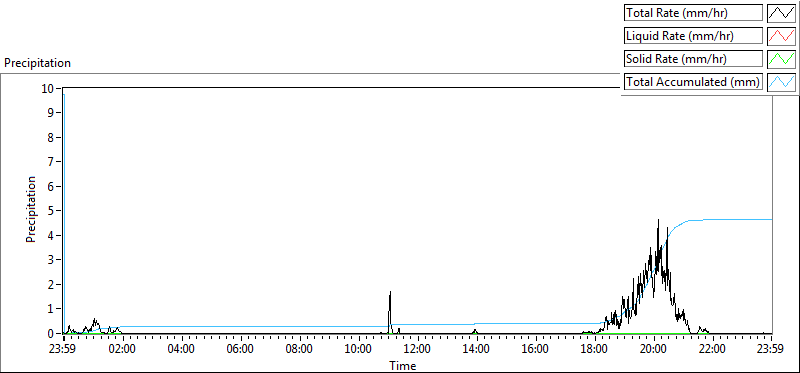Click the Total Accumulated blue line sample icon
Image resolution: width=800 pixels, height=373 pixels.
[782, 82]
